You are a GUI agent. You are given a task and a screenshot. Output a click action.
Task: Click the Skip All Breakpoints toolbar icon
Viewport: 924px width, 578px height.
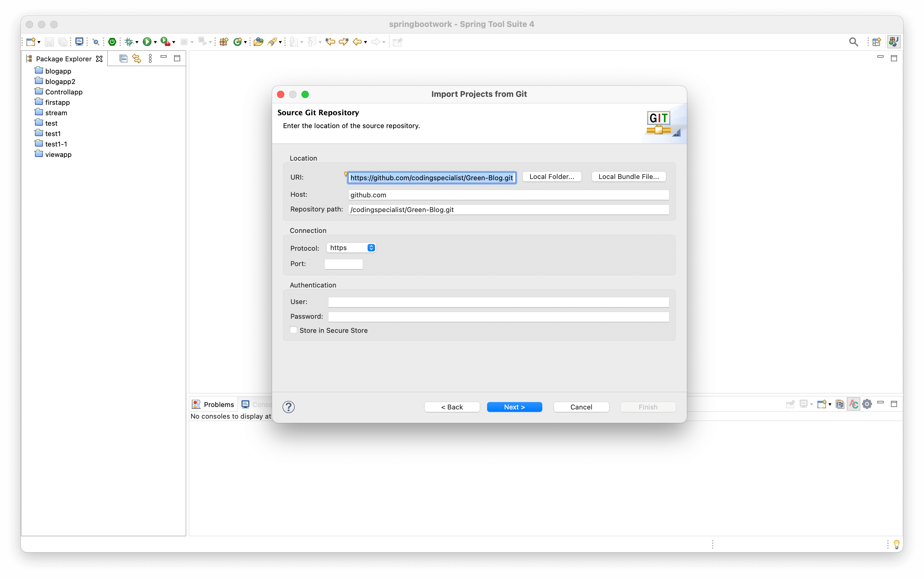point(96,42)
